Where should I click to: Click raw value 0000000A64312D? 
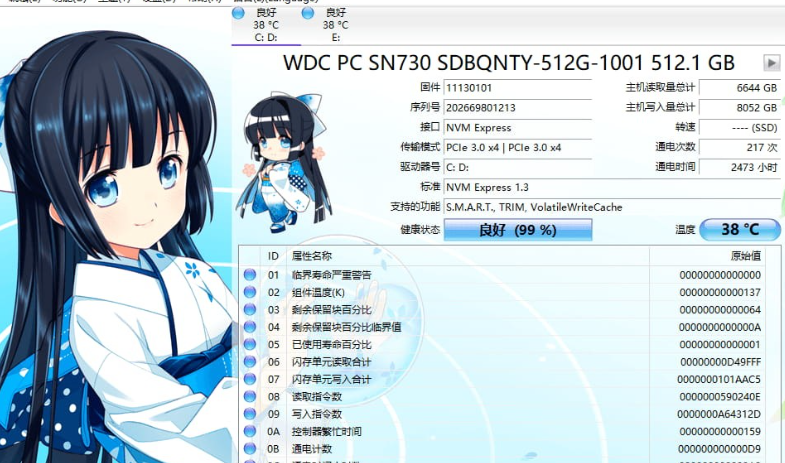[719, 414]
